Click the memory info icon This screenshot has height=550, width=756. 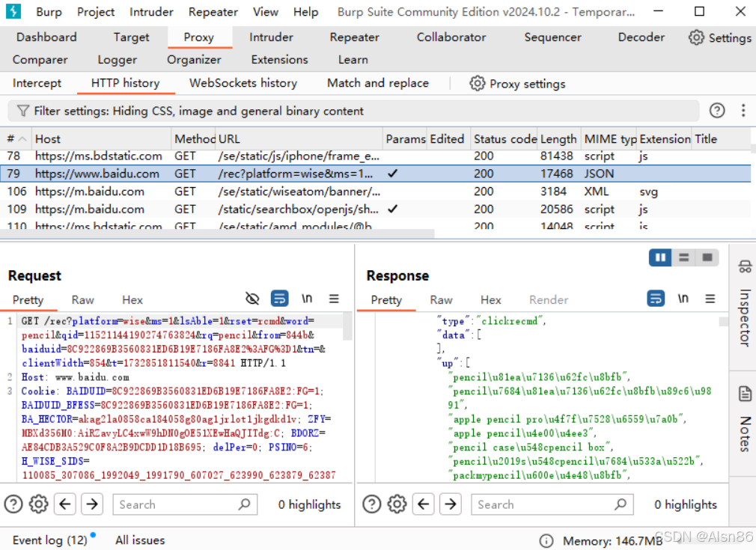coord(546,541)
